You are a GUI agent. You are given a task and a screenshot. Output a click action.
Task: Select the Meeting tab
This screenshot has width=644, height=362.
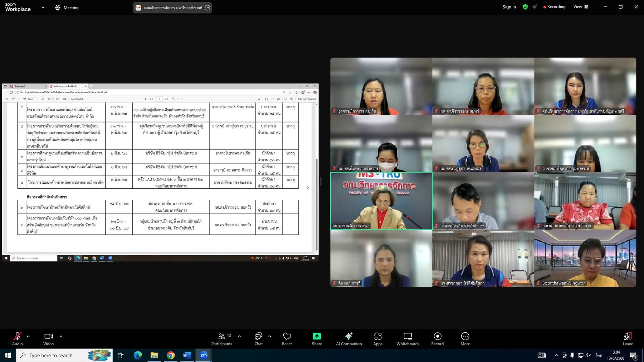point(67,8)
